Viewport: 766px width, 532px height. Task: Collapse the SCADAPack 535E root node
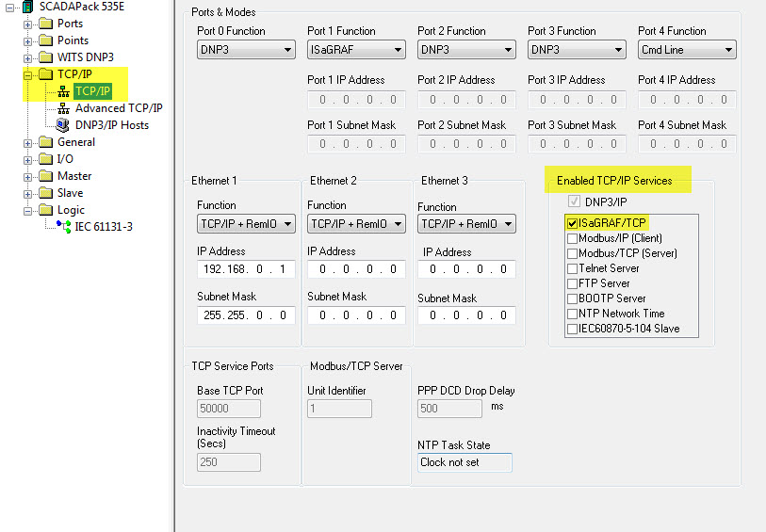[x=9, y=8]
